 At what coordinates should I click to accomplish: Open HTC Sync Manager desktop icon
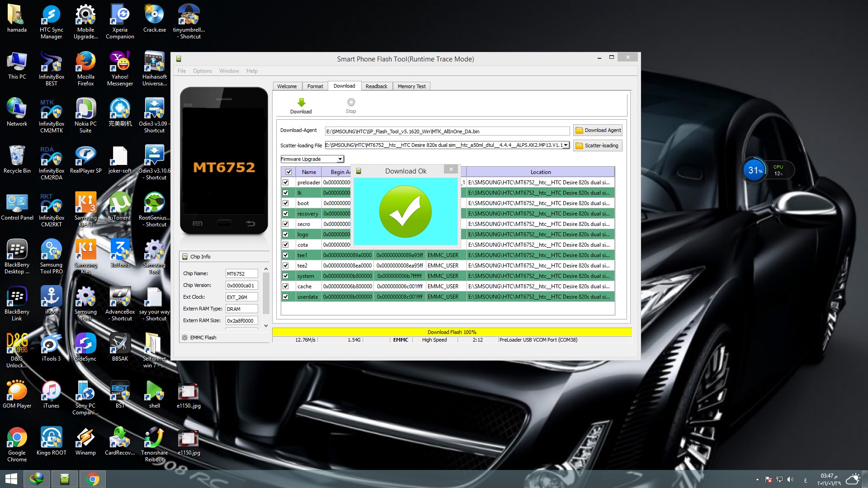(x=51, y=22)
